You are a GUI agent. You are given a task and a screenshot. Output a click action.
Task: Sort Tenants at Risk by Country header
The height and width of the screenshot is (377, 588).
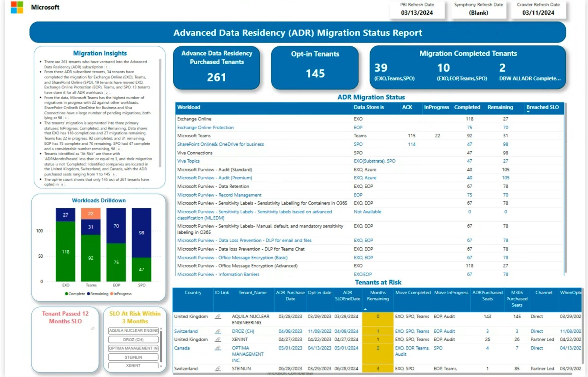pyautogui.click(x=193, y=293)
